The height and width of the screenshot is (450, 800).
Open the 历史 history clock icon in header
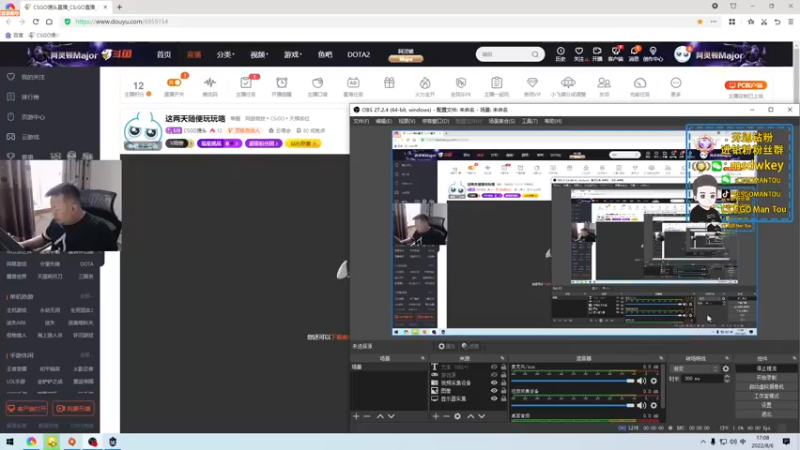[x=560, y=51]
